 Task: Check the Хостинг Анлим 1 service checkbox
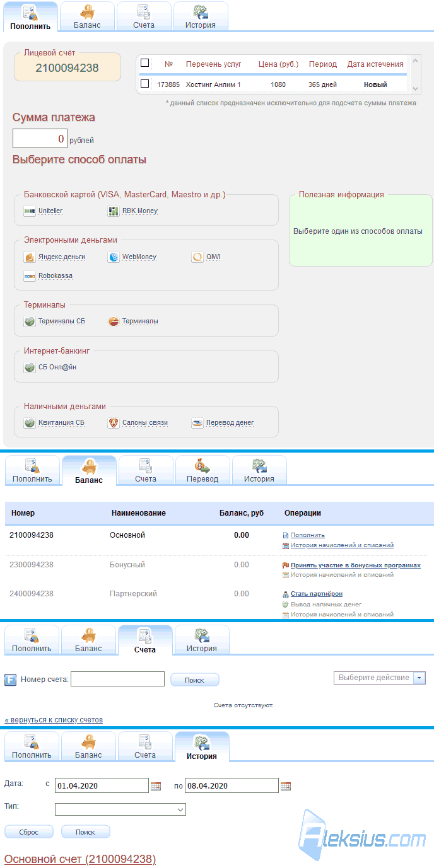tap(145, 83)
